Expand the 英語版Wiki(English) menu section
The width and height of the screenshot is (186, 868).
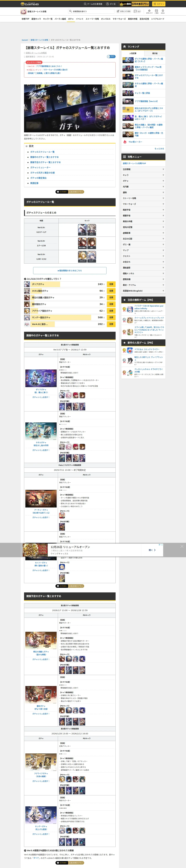pyautogui.click(x=143, y=291)
